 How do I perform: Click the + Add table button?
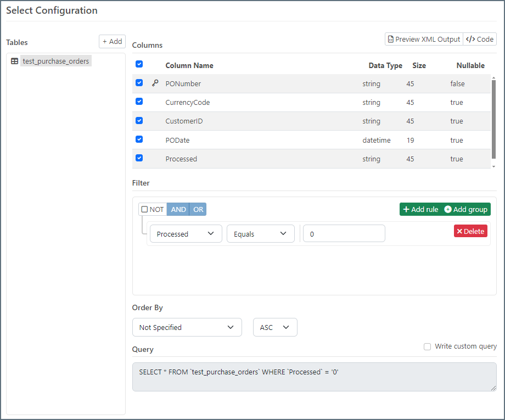coord(112,41)
